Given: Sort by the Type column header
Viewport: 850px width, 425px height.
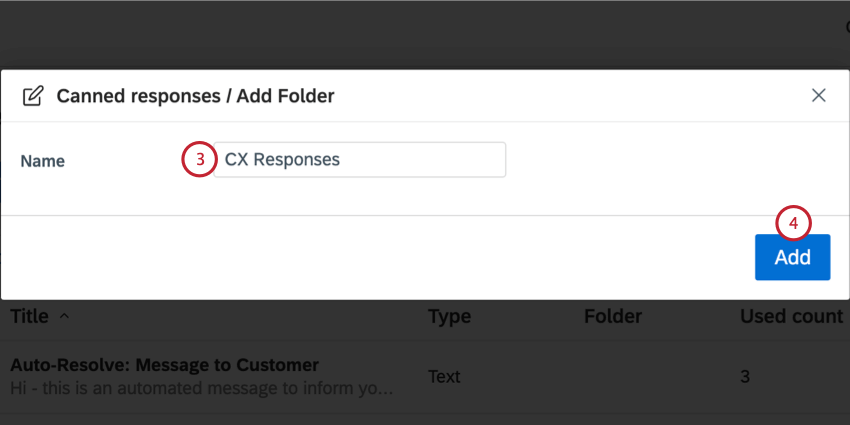Looking at the screenshot, I should coord(449,316).
